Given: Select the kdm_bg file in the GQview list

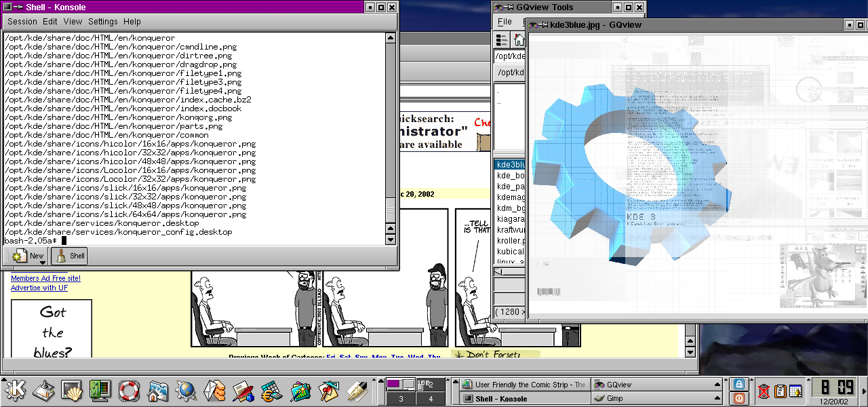Looking at the screenshot, I should coord(511,208).
